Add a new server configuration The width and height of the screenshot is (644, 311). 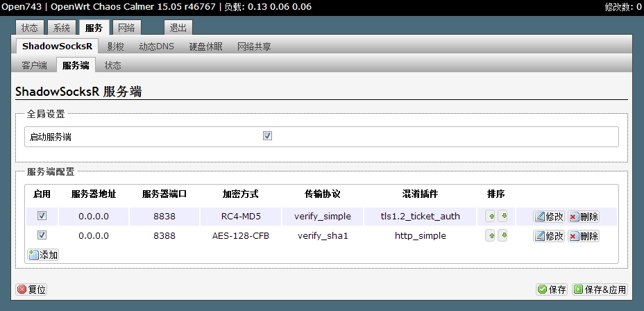43,255
